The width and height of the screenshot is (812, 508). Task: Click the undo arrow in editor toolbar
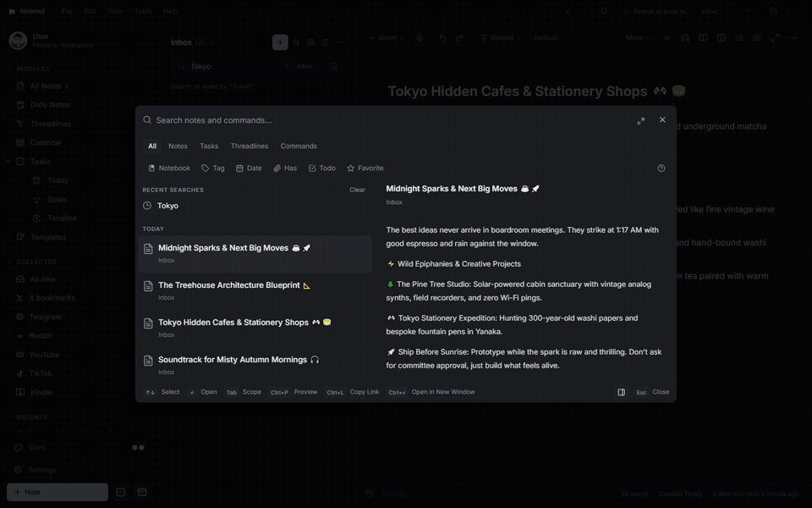(x=442, y=38)
